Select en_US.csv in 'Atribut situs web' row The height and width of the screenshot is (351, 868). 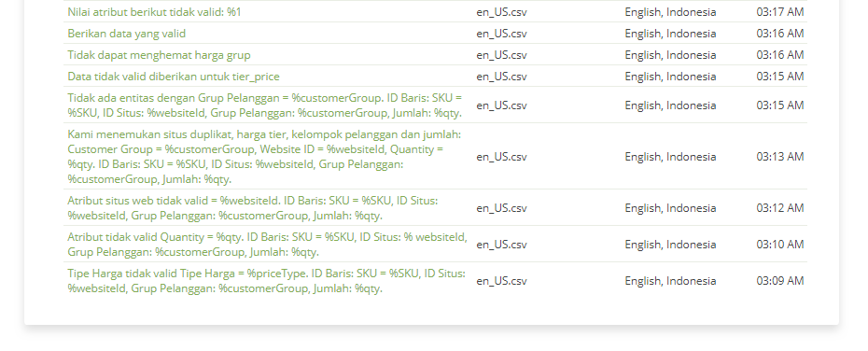(501, 208)
